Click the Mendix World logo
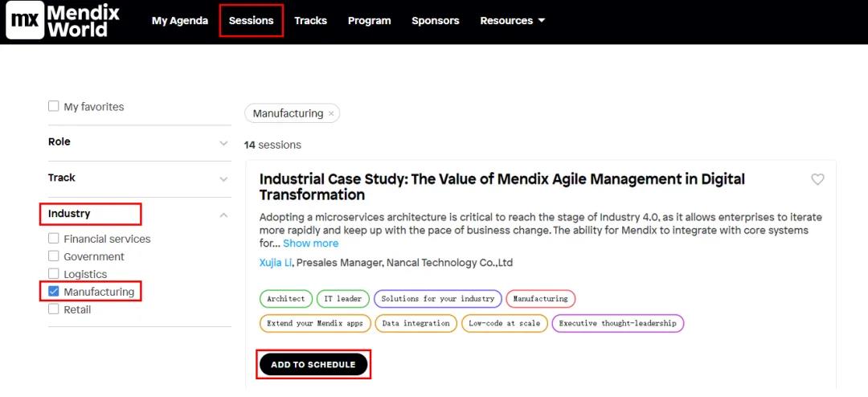 (63, 21)
